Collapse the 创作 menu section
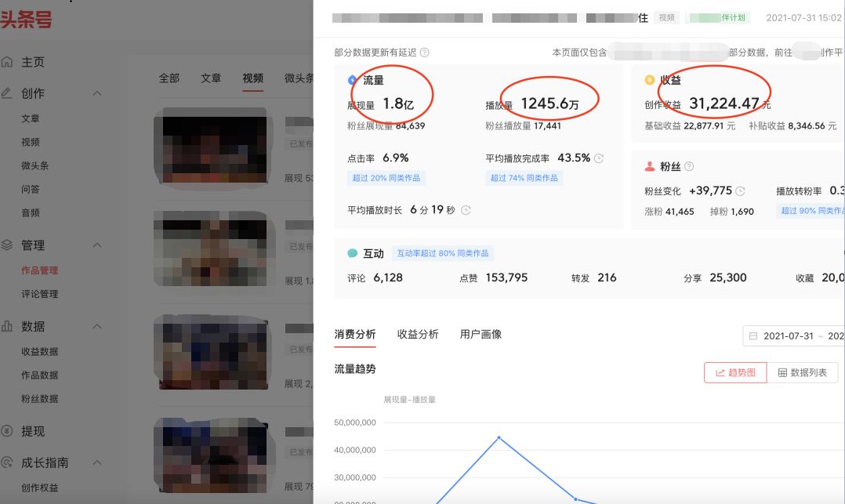 click(97, 93)
